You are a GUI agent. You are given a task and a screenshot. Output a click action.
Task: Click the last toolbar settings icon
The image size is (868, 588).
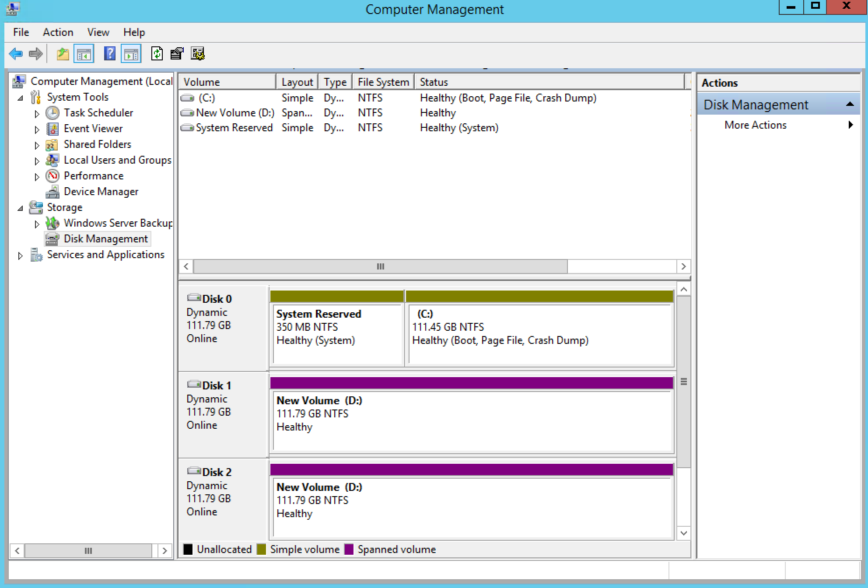(198, 54)
